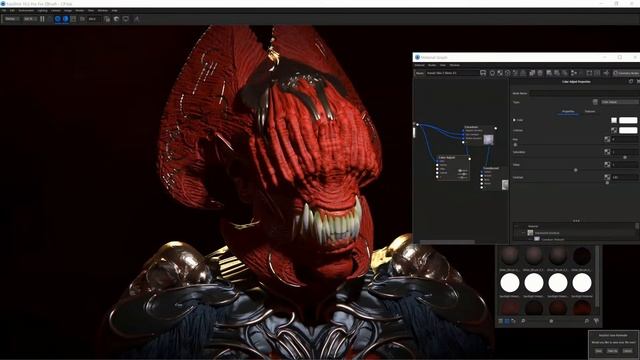Open the workspace dropdown in main toolbar
The image size is (640, 360).
[x=11, y=19]
